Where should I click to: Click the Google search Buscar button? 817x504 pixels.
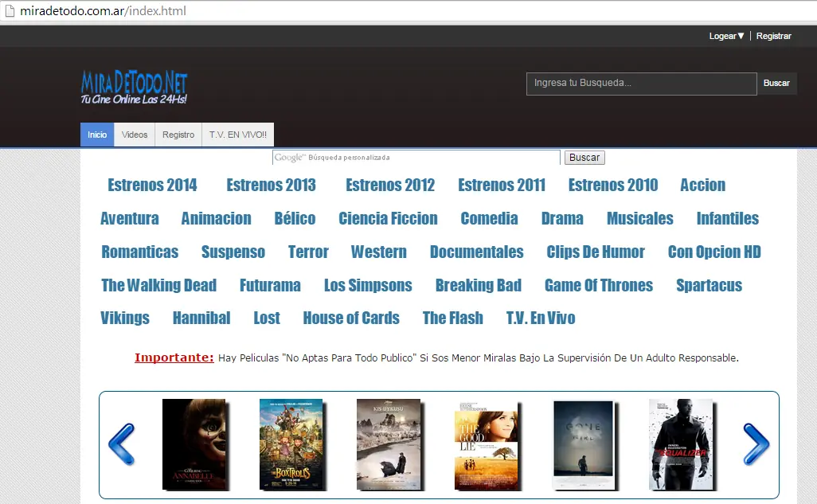tap(584, 158)
